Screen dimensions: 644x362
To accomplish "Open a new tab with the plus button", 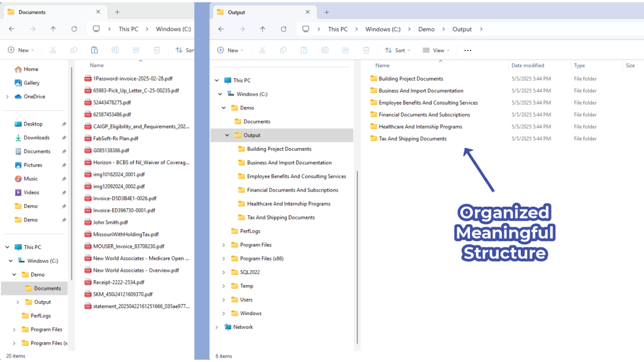I will [327, 11].
